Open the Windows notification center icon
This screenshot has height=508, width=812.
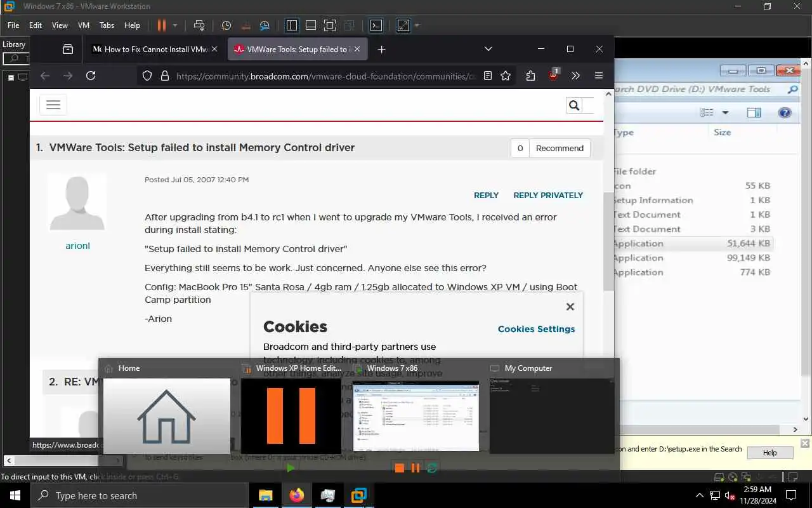(792, 495)
